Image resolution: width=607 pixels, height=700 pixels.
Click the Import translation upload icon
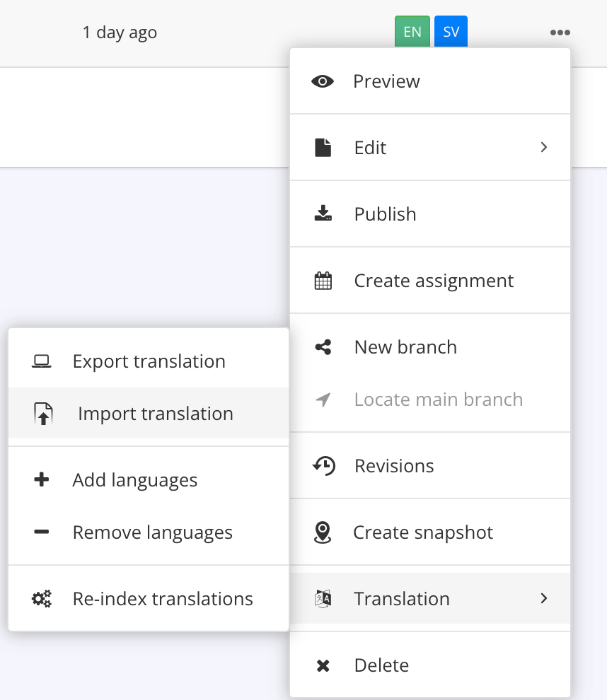(x=42, y=414)
